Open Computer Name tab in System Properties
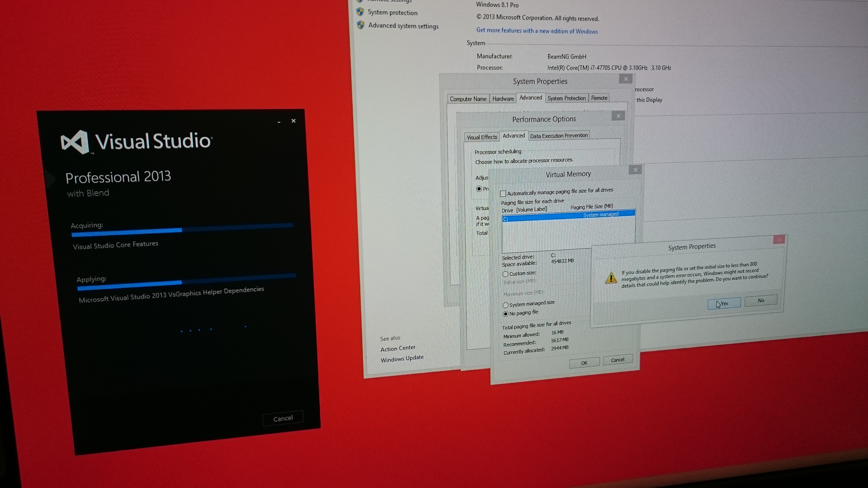 (468, 99)
